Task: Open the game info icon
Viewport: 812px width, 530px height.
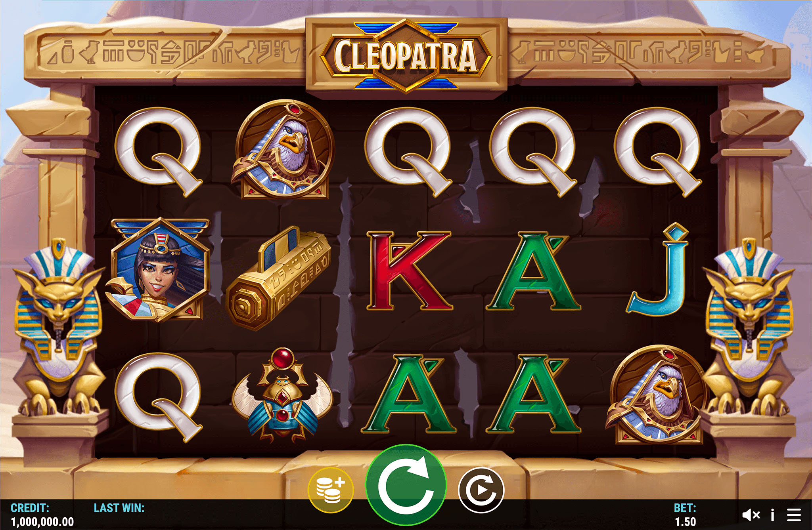Action: (x=772, y=515)
